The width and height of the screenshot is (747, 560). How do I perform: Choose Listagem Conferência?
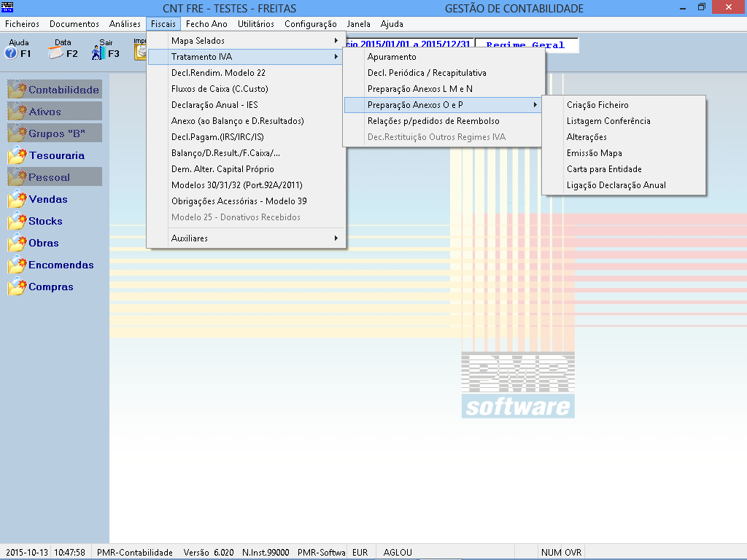coord(624,121)
